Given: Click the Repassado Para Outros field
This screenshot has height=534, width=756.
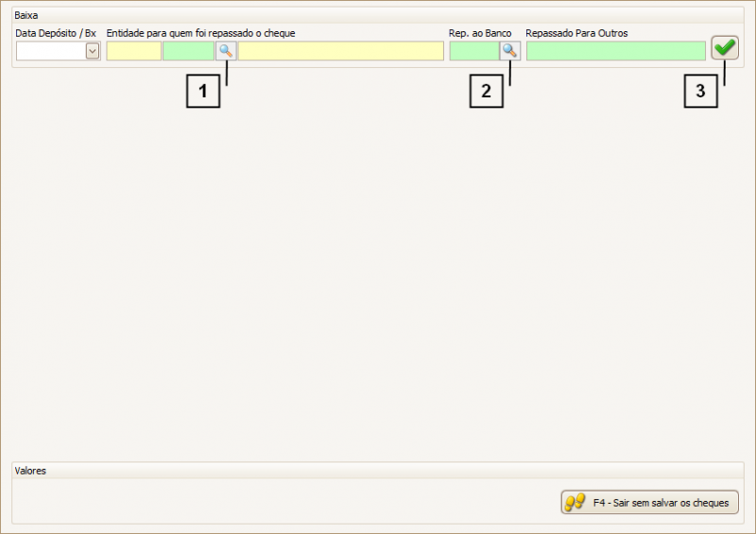Looking at the screenshot, I should tap(615, 52).
